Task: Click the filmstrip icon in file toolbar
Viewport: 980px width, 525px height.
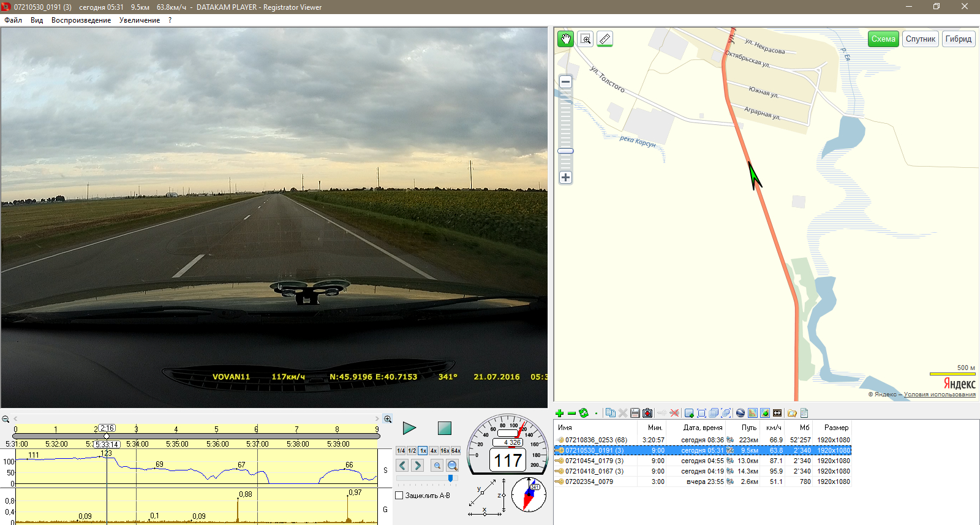Action: [x=777, y=414]
